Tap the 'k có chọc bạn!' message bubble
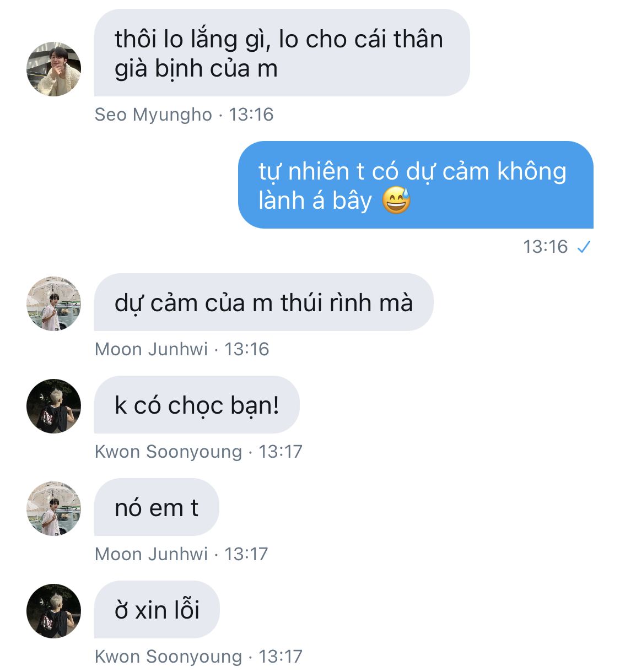Viewport: 620px width, 672px height. 197,405
